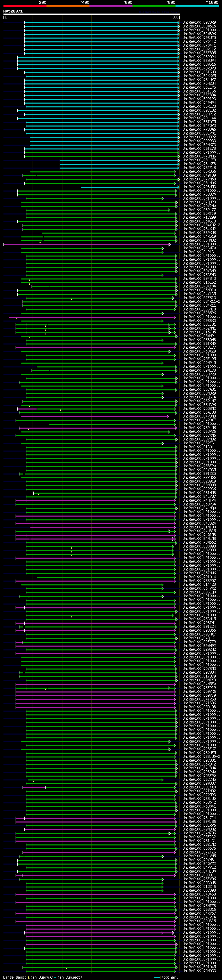Open hit UniRef100_Q9SM53
222x980 pixels.
pos(199,187)
